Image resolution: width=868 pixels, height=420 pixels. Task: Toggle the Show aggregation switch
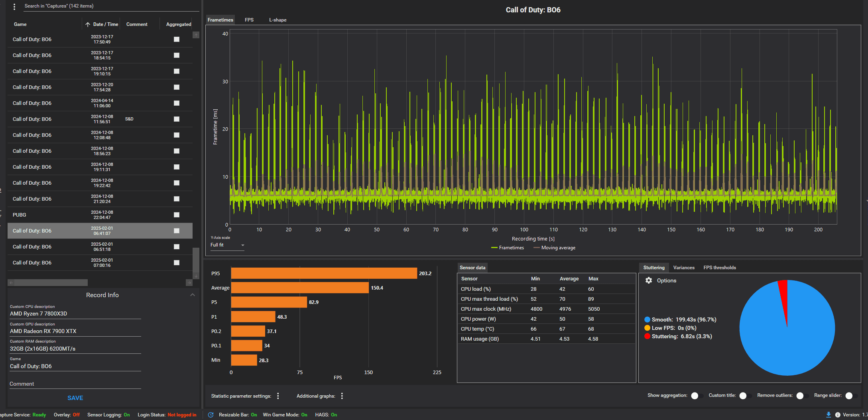[x=697, y=396]
